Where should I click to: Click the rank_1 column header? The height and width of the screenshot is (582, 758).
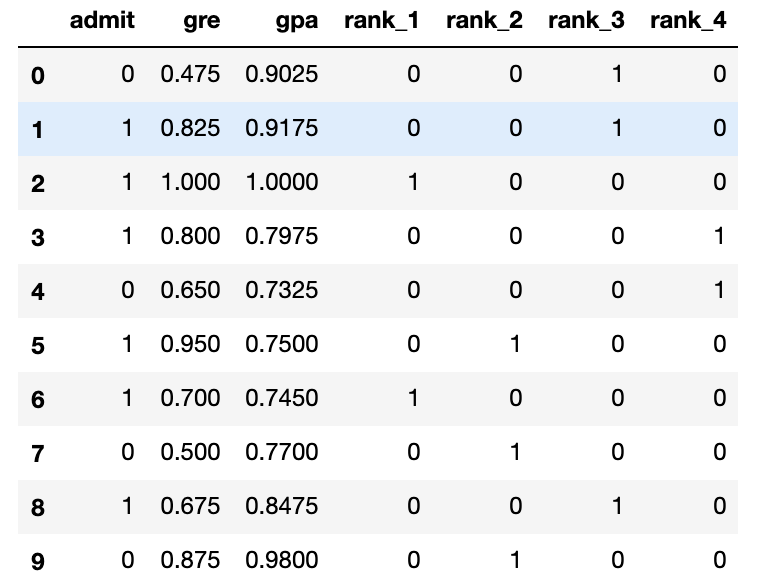tap(382, 20)
